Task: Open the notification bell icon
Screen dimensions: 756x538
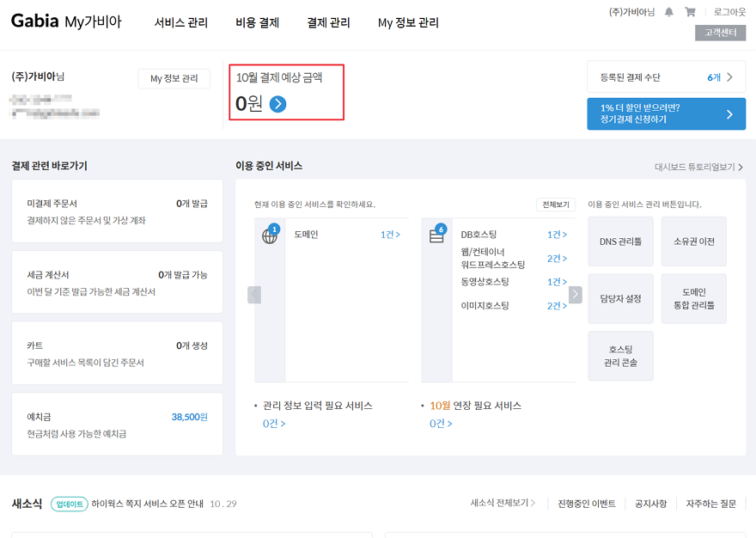Action: pyautogui.click(x=668, y=12)
